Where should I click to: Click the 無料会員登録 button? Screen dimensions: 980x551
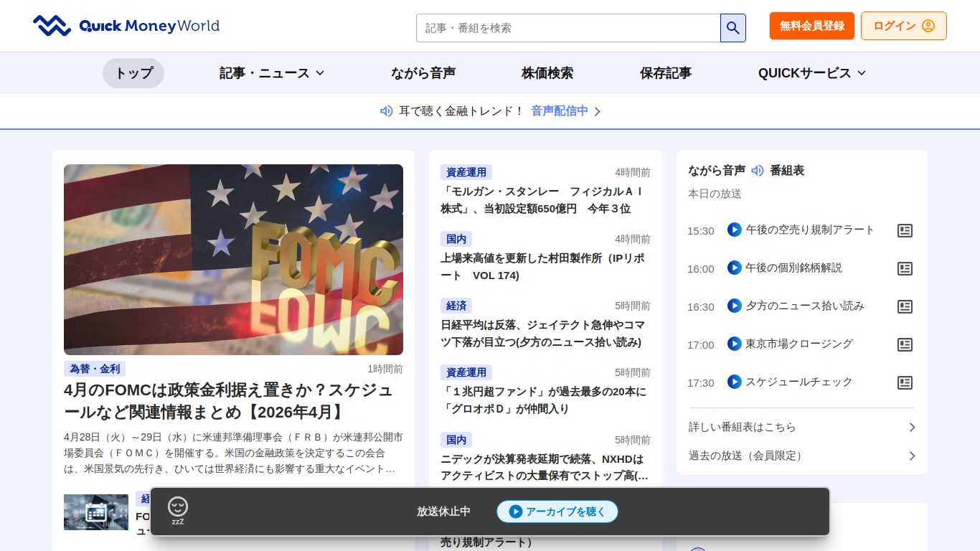pyautogui.click(x=812, y=26)
